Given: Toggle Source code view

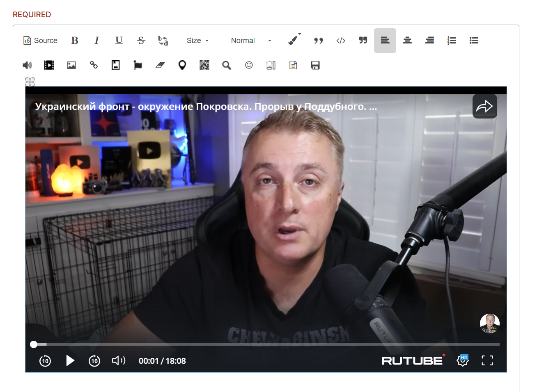Looking at the screenshot, I should 40,41.
